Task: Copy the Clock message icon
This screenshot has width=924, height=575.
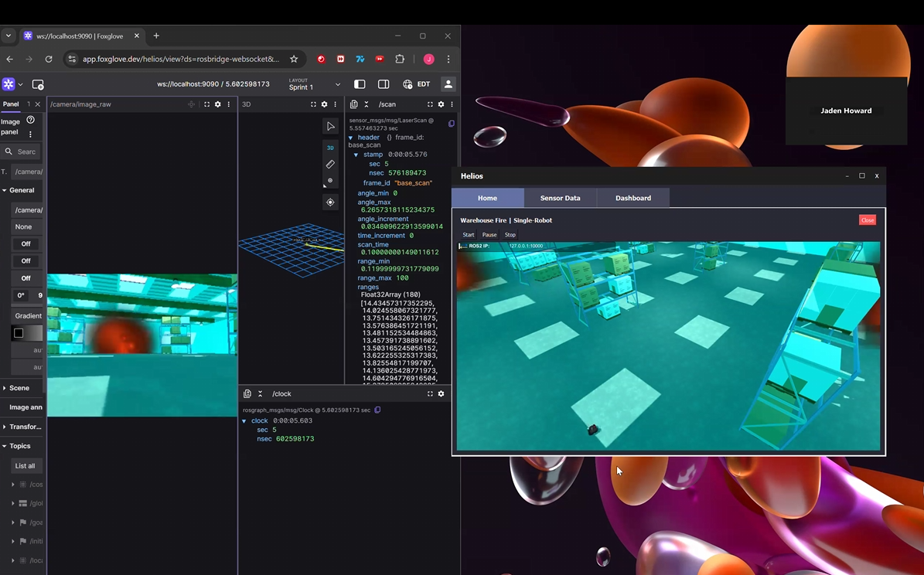Action: [378, 410]
